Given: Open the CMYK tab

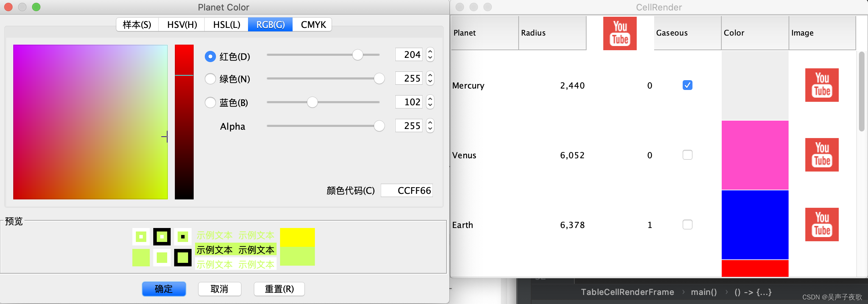Looking at the screenshot, I should pyautogui.click(x=313, y=24).
